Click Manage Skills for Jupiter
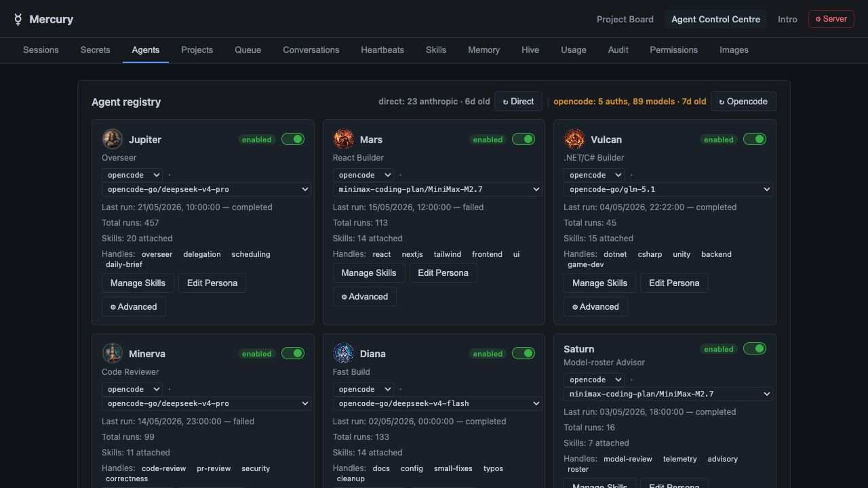This screenshot has width=868, height=488. pos(138,283)
